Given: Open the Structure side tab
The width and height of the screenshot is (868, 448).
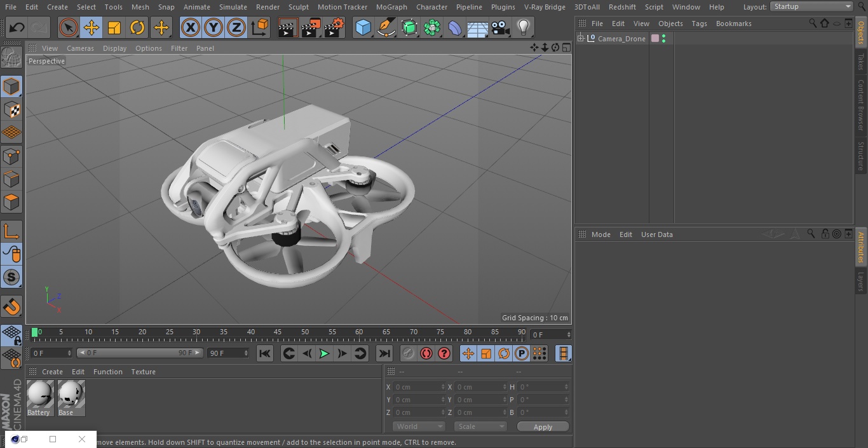Looking at the screenshot, I should 861,156.
